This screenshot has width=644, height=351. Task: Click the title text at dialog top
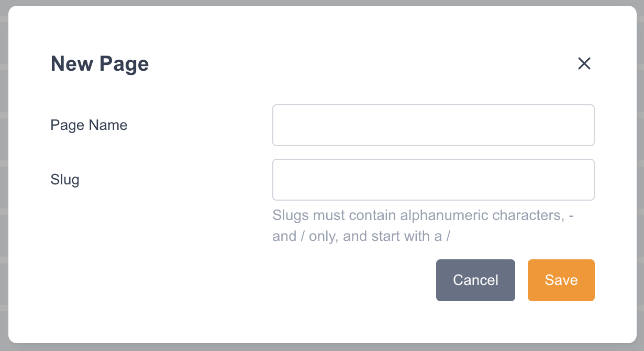(x=99, y=64)
